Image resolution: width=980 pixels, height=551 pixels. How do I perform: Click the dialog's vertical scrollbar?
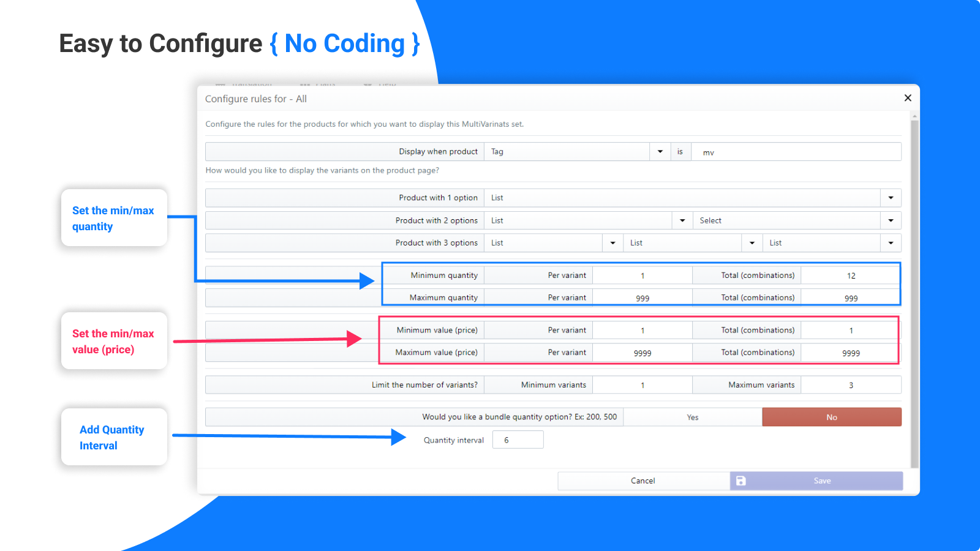point(914,294)
